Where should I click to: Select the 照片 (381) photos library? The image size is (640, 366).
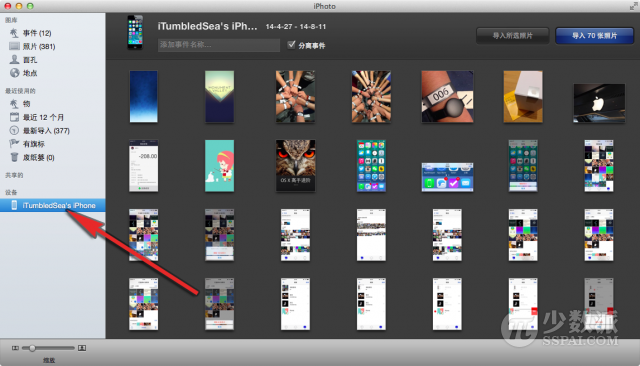coord(32,47)
